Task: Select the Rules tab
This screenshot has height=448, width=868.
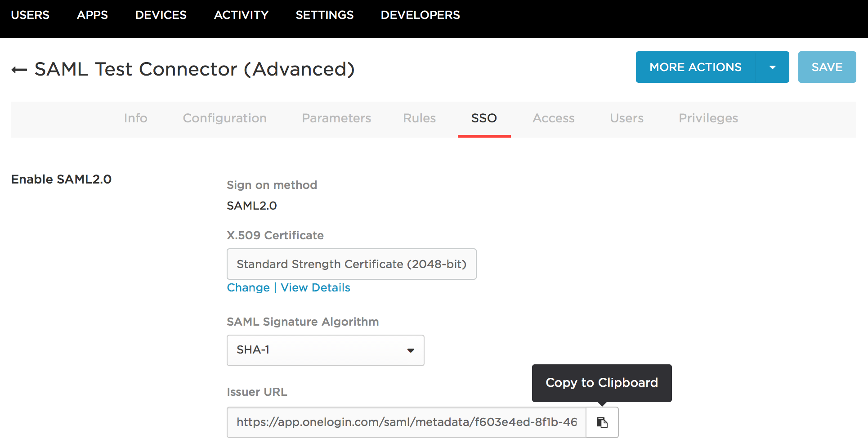Action: coord(419,118)
